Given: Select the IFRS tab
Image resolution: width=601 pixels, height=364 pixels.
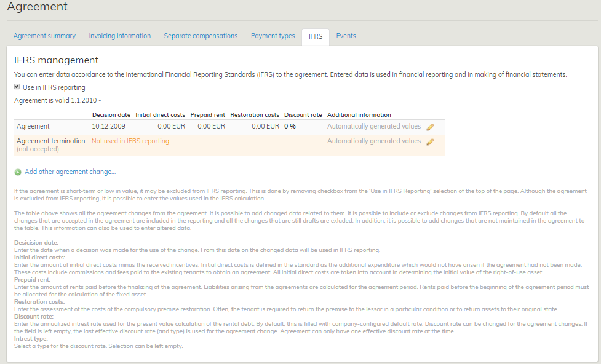Looking at the screenshot, I should pyautogui.click(x=316, y=37).
